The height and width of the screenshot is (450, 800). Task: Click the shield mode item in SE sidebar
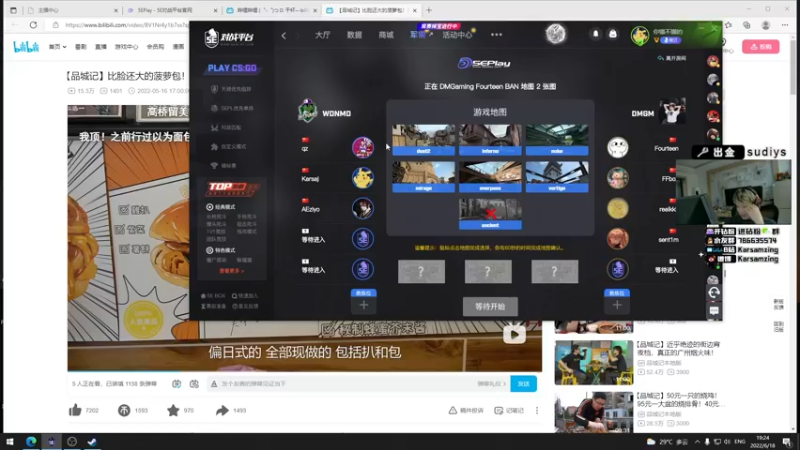(x=232, y=89)
